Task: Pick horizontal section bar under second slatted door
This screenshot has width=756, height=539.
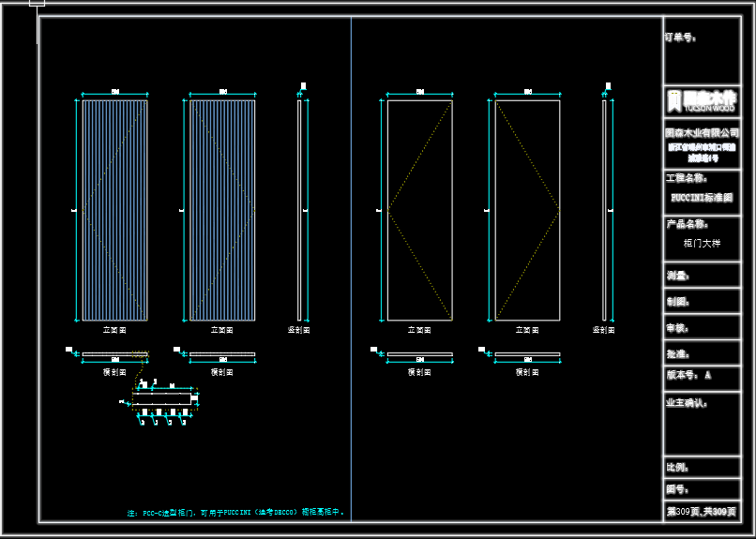Action: tap(222, 354)
